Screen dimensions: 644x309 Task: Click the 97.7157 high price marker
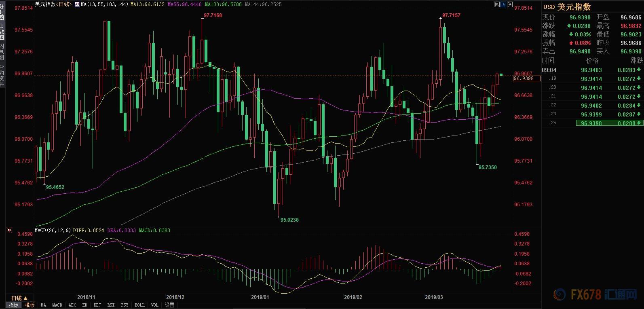pos(451,15)
